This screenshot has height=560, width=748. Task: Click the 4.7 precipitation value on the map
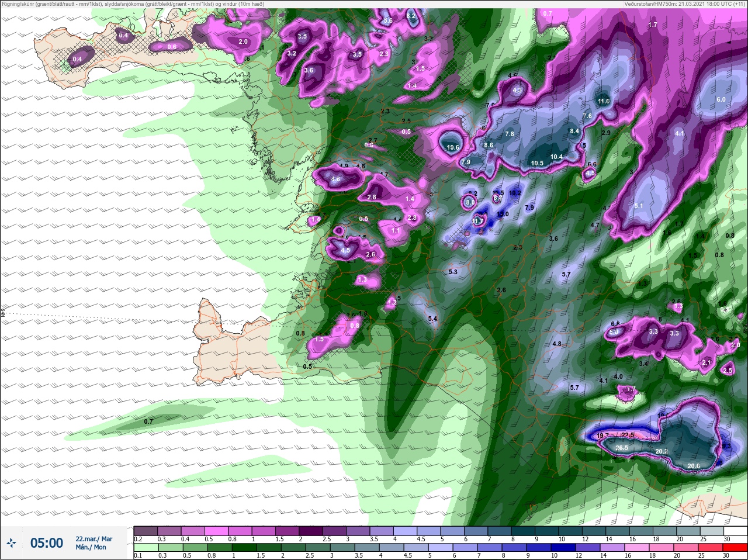click(595, 225)
